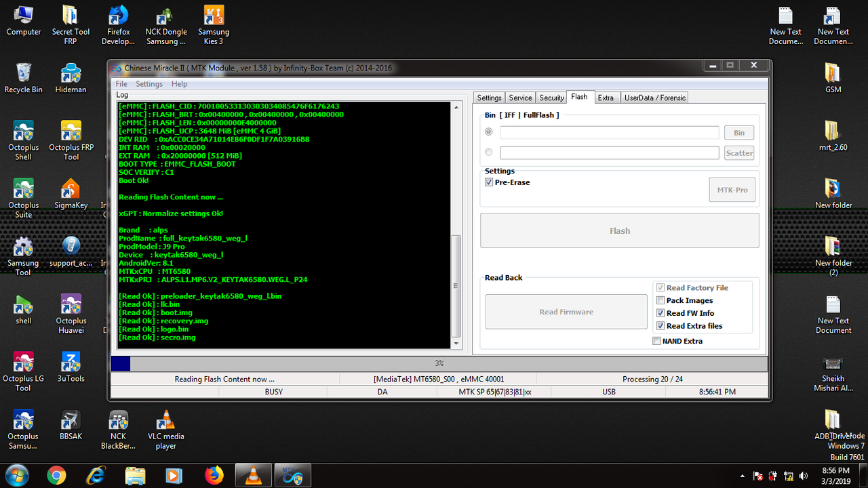Open the Recycle Bin

[x=24, y=78]
